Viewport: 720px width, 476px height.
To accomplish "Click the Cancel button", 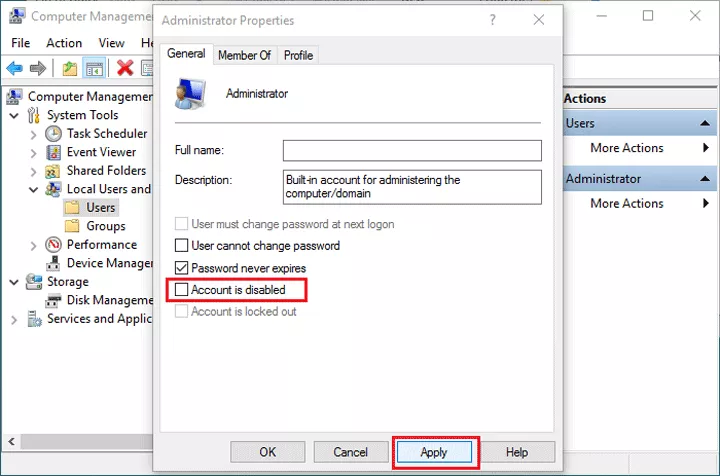I will pos(350,452).
